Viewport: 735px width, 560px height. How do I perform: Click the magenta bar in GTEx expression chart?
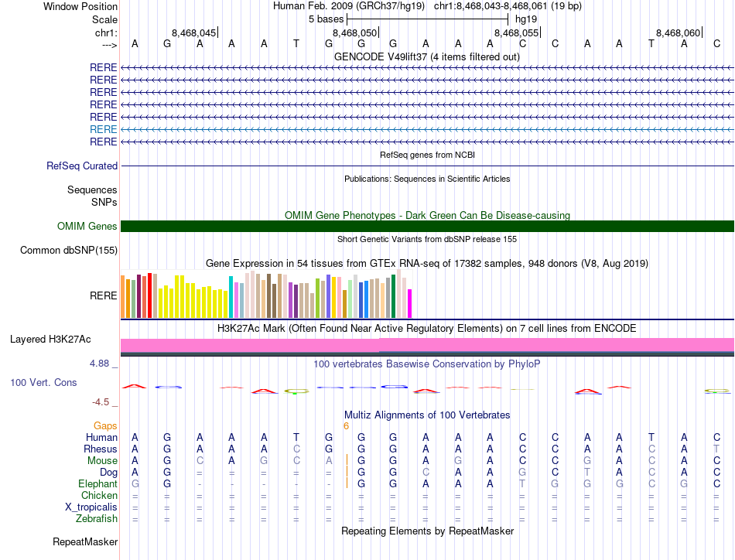(410, 304)
